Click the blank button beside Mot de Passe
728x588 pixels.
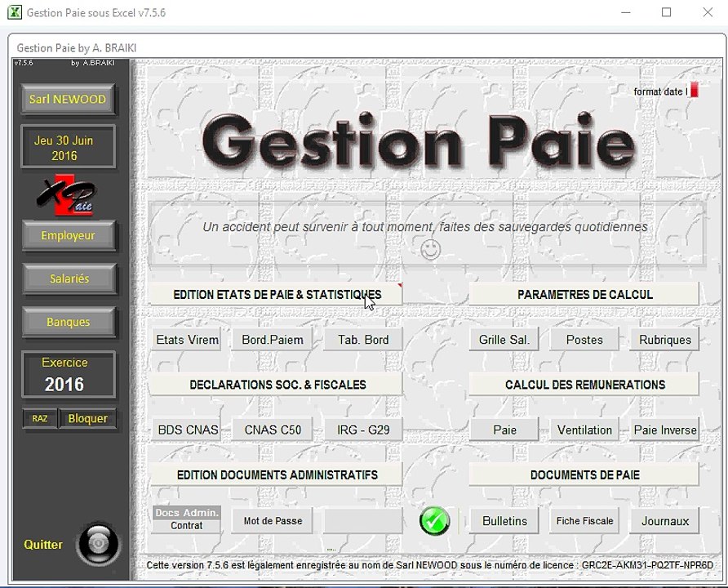click(x=363, y=521)
